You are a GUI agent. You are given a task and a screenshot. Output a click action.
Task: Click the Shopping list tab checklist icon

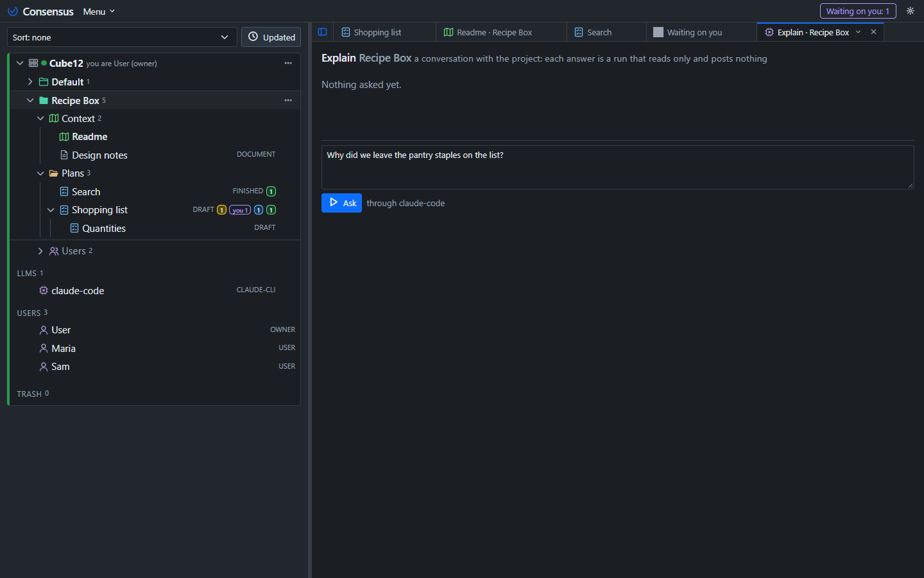click(x=346, y=32)
